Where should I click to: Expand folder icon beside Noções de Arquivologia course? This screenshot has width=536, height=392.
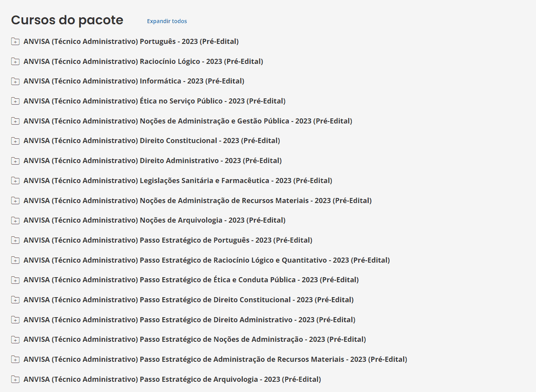15,220
